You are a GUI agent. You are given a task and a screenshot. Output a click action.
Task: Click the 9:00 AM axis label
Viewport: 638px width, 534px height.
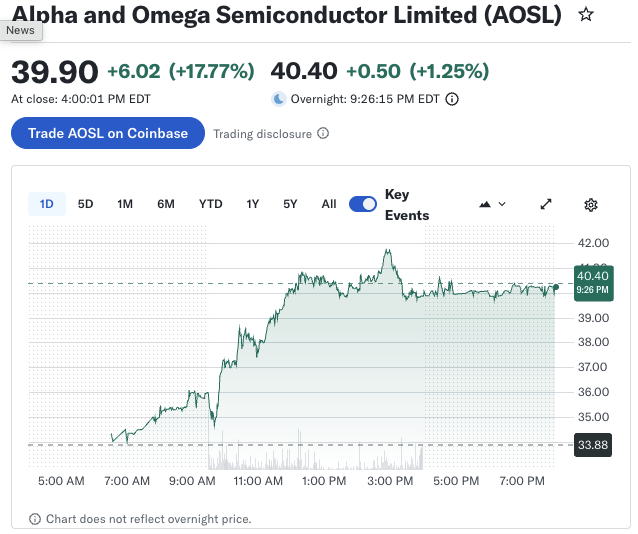coord(192,481)
